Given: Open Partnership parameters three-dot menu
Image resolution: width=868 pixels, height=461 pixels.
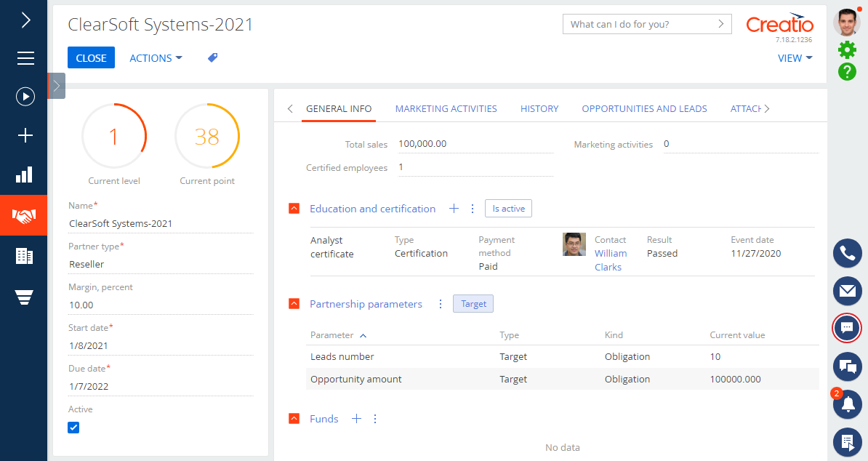Looking at the screenshot, I should pyautogui.click(x=440, y=304).
